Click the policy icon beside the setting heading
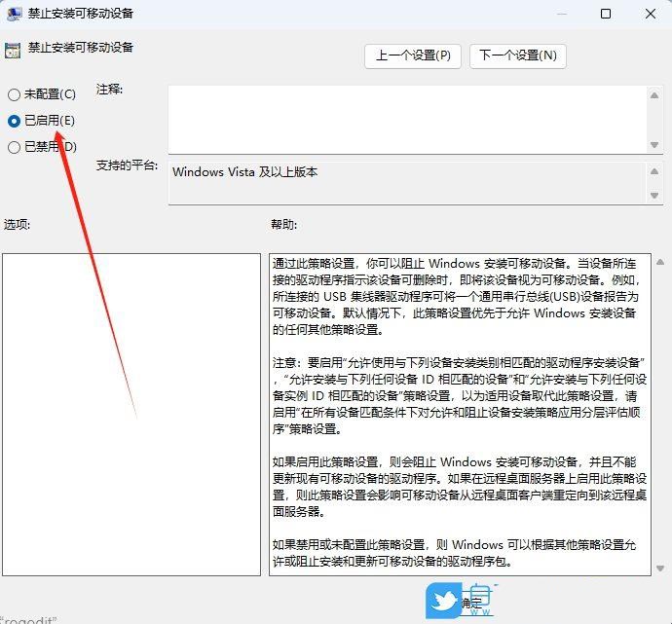The image size is (672, 624). coord(13,49)
